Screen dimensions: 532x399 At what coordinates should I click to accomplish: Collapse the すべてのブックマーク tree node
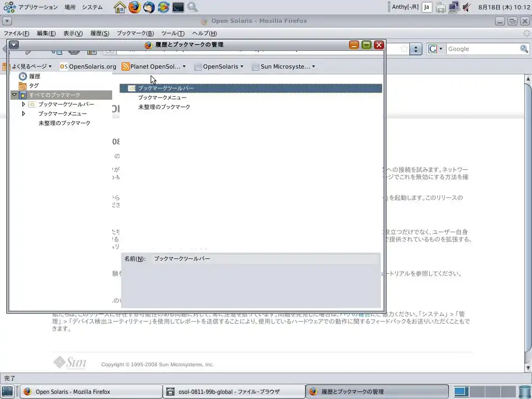[14, 95]
